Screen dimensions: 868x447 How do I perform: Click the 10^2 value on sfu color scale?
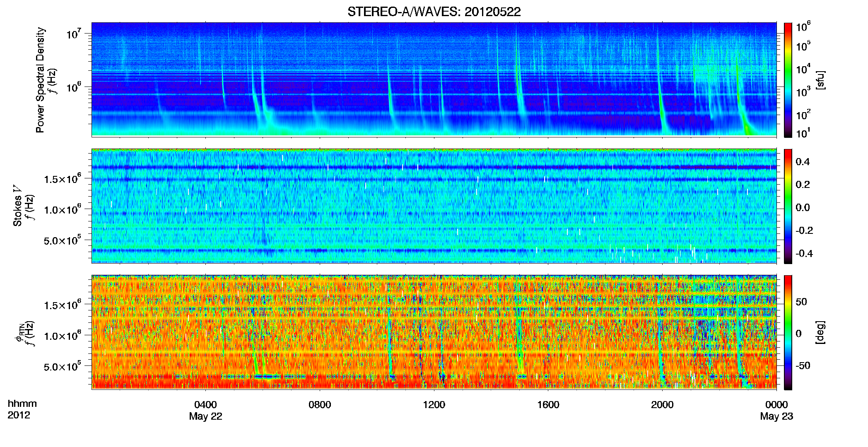[804, 115]
